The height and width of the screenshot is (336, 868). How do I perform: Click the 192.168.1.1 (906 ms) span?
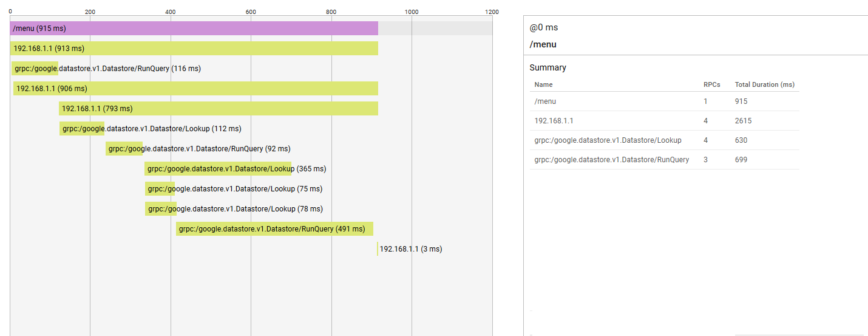(195, 89)
